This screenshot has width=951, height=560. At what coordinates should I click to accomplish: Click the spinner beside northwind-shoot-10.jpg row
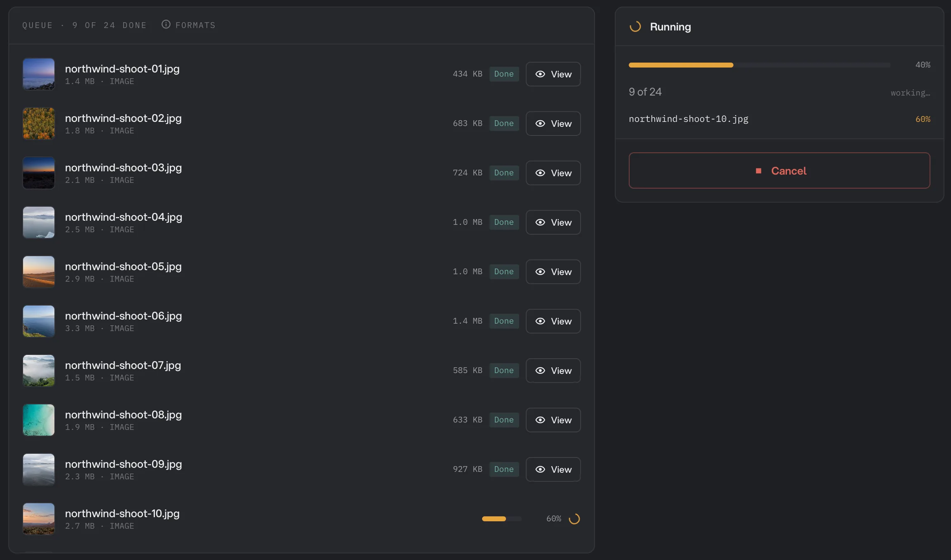pyautogui.click(x=574, y=519)
